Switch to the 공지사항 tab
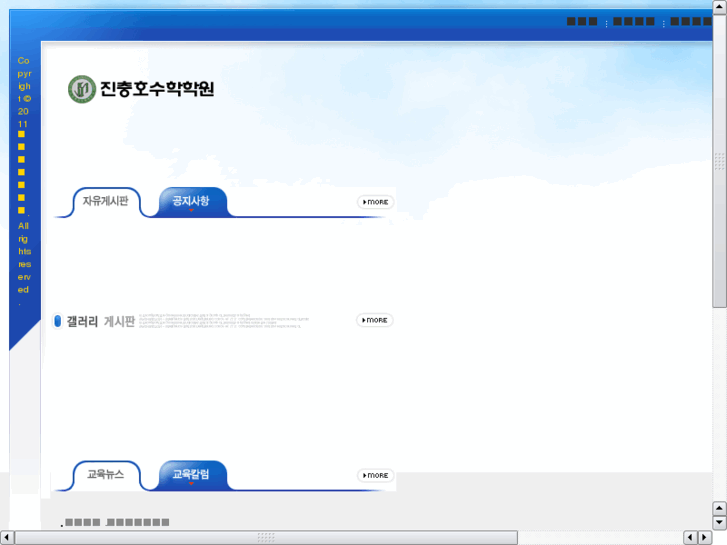 coord(191,201)
